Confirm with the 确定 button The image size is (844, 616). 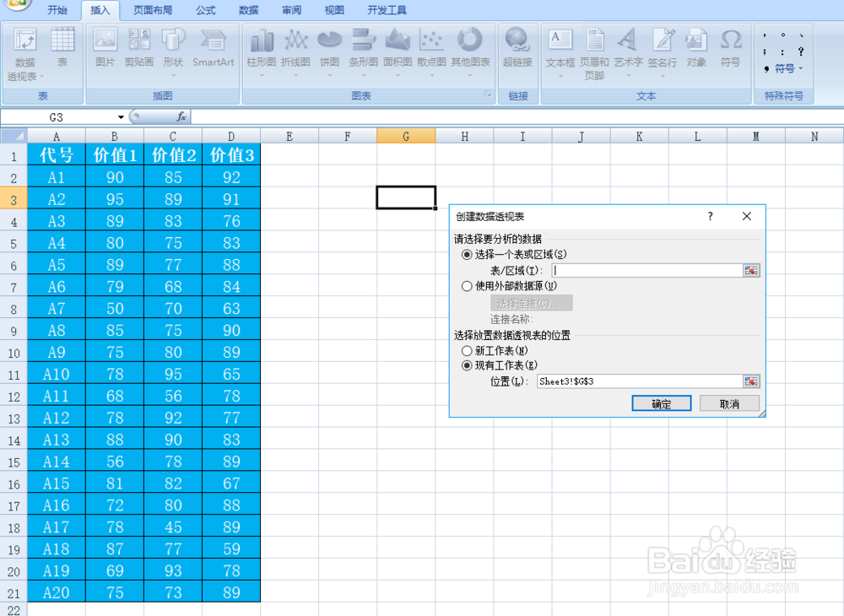coord(662,403)
